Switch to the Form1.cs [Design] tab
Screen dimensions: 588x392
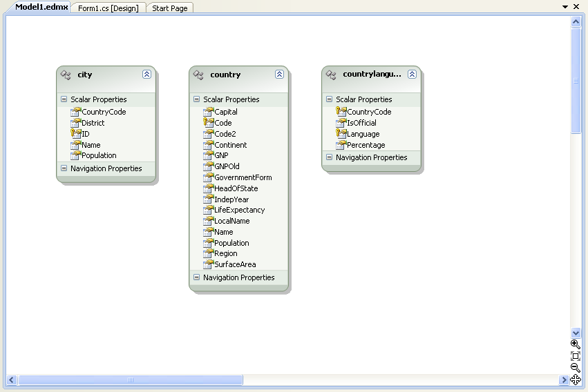point(108,8)
